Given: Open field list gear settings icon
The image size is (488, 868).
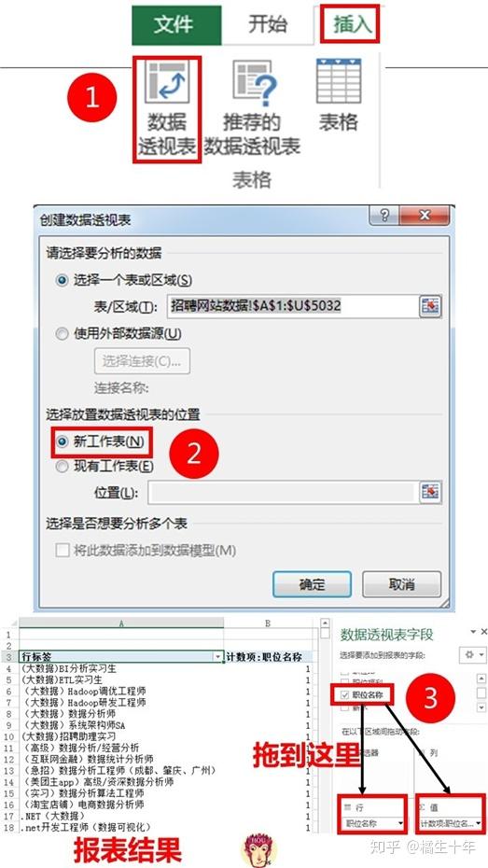Looking at the screenshot, I should point(473,654).
